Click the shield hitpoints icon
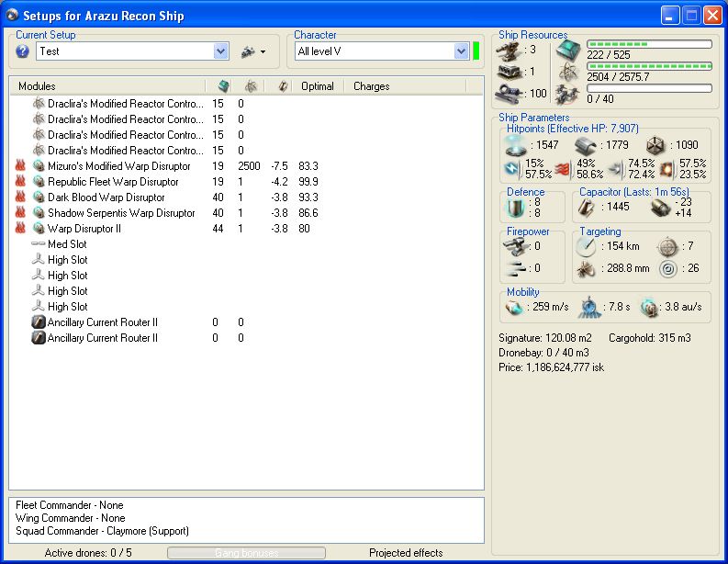 click(x=516, y=145)
